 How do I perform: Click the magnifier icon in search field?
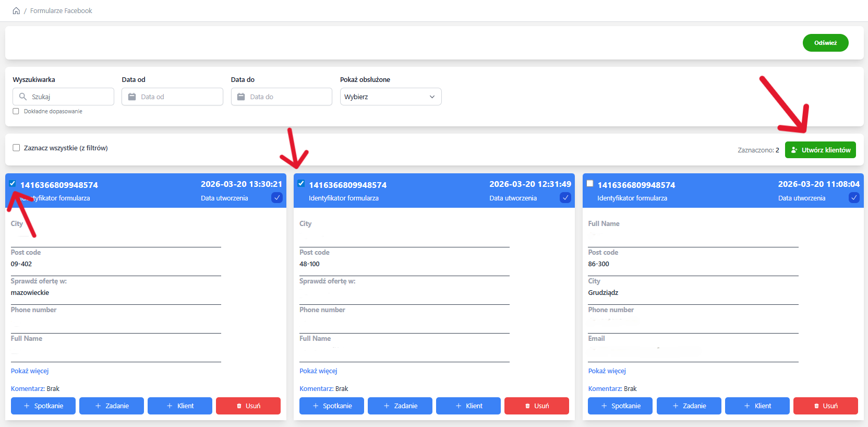[23, 97]
